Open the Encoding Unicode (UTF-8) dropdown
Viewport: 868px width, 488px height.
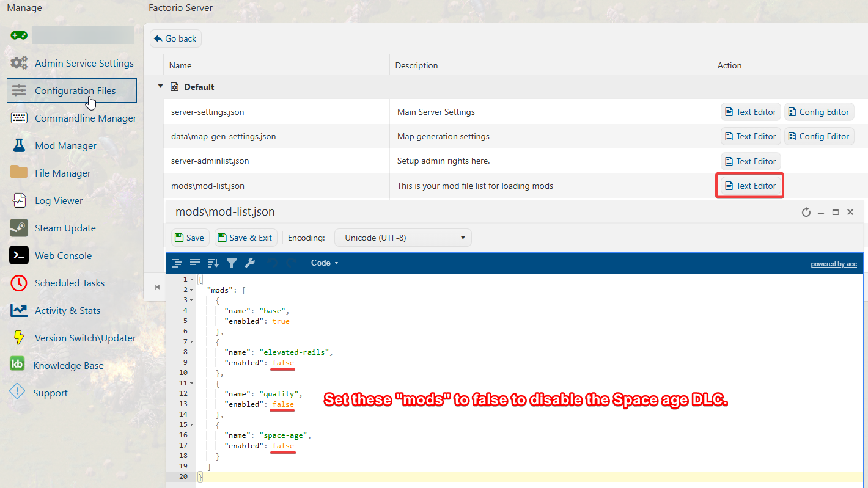click(403, 238)
